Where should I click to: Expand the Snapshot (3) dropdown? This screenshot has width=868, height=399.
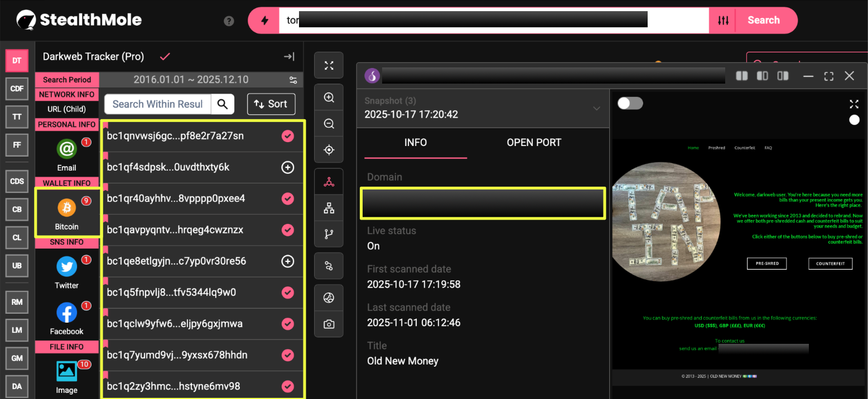point(596,108)
